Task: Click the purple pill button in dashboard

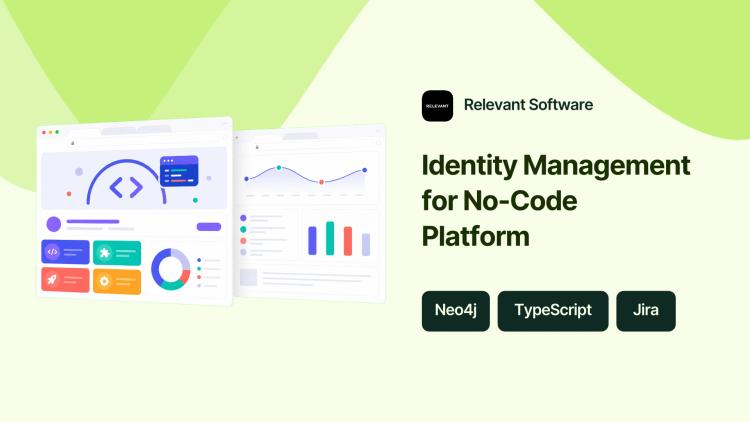Action: coord(209,227)
